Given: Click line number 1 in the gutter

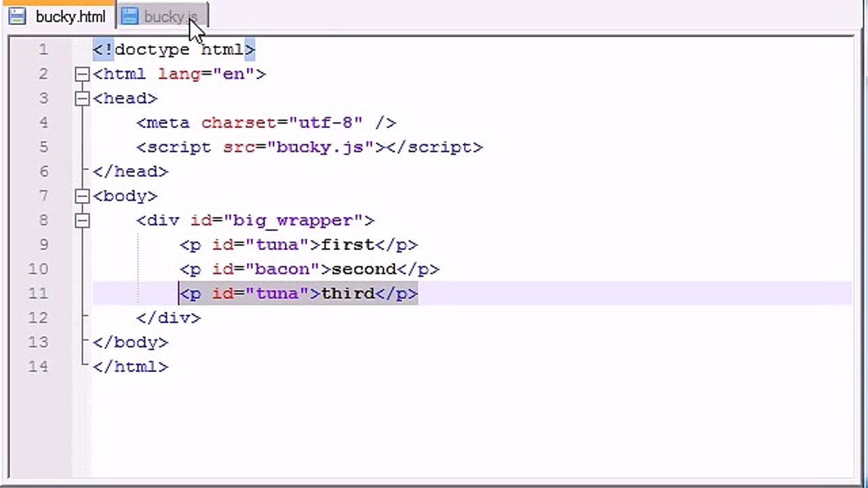Looking at the screenshot, I should pos(43,49).
